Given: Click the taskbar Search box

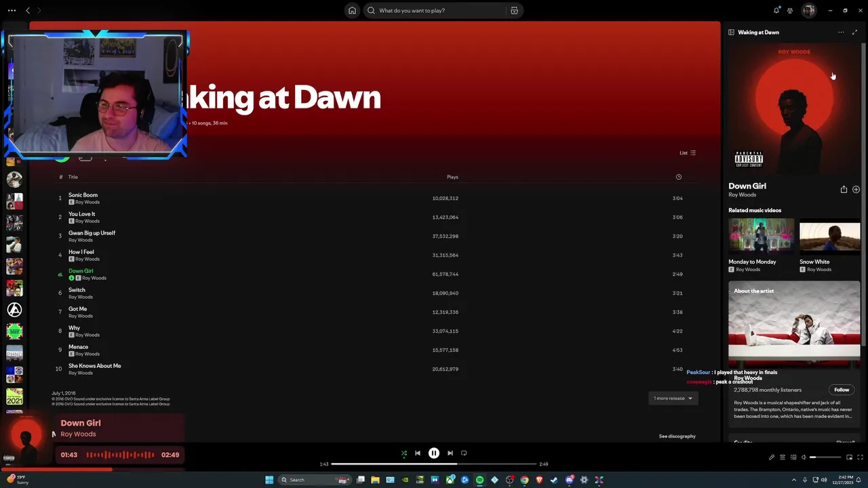Looking at the screenshot, I should point(315,480).
